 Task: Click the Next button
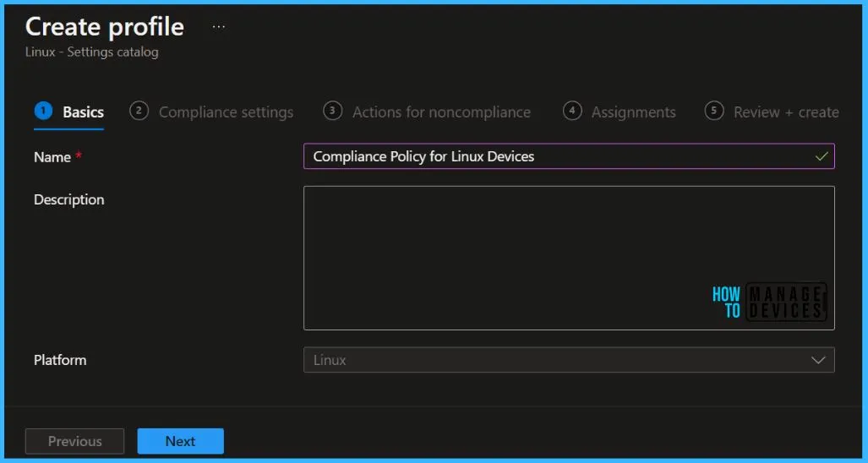click(181, 441)
